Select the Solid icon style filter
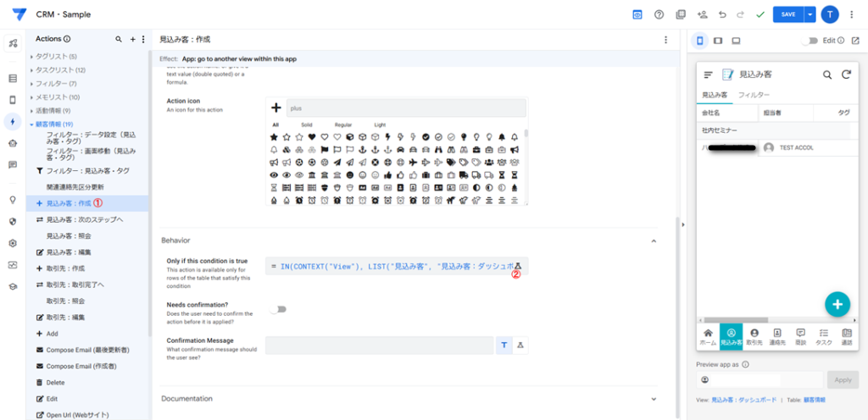Image resolution: width=868 pixels, height=420 pixels. coord(305,124)
